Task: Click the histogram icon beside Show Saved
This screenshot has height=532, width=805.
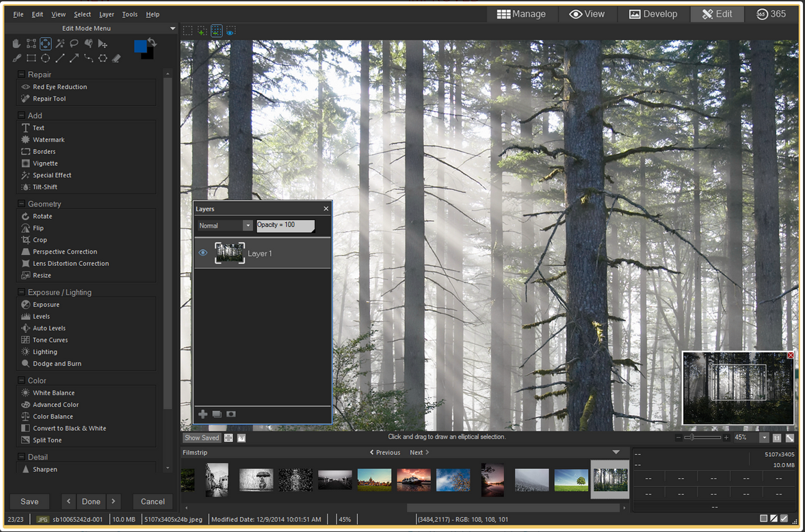Action: point(241,438)
